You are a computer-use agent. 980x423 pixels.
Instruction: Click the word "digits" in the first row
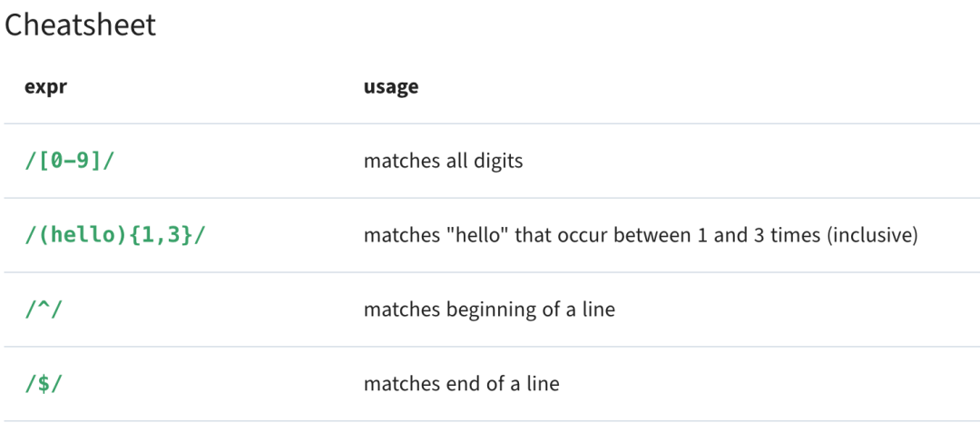point(498,162)
